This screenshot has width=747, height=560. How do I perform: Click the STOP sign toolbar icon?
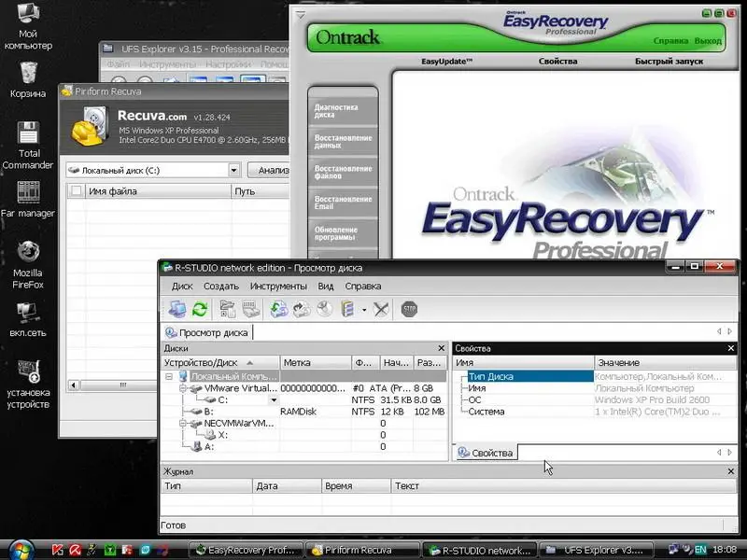409,310
